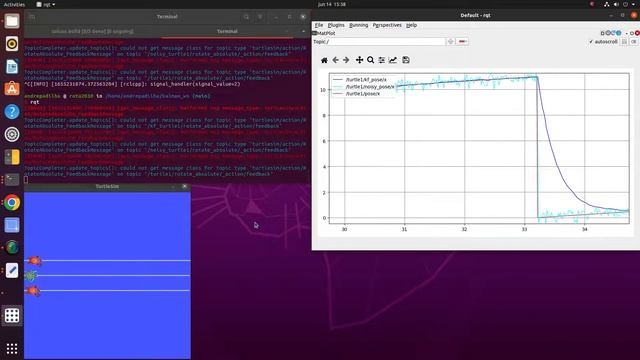The height and width of the screenshot is (360, 640).
Task: Open the Edit axis and curve parameters tool
Action: point(393,60)
